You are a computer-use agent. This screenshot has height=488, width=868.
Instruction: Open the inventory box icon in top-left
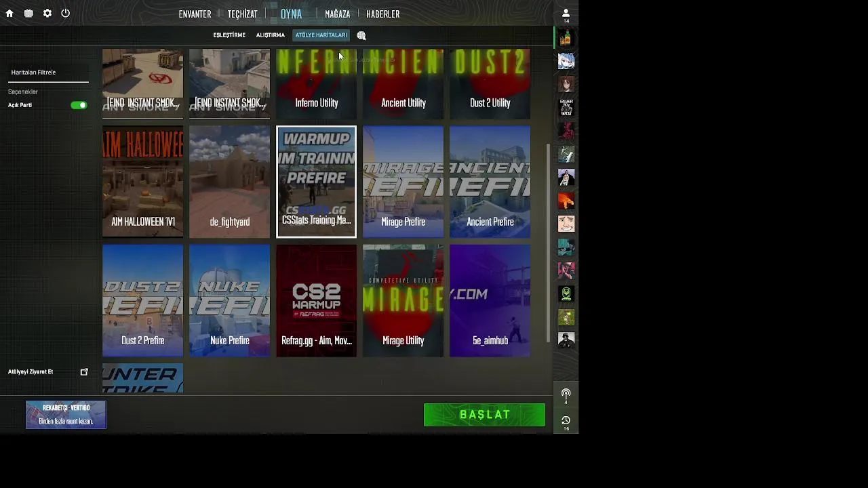(28, 14)
